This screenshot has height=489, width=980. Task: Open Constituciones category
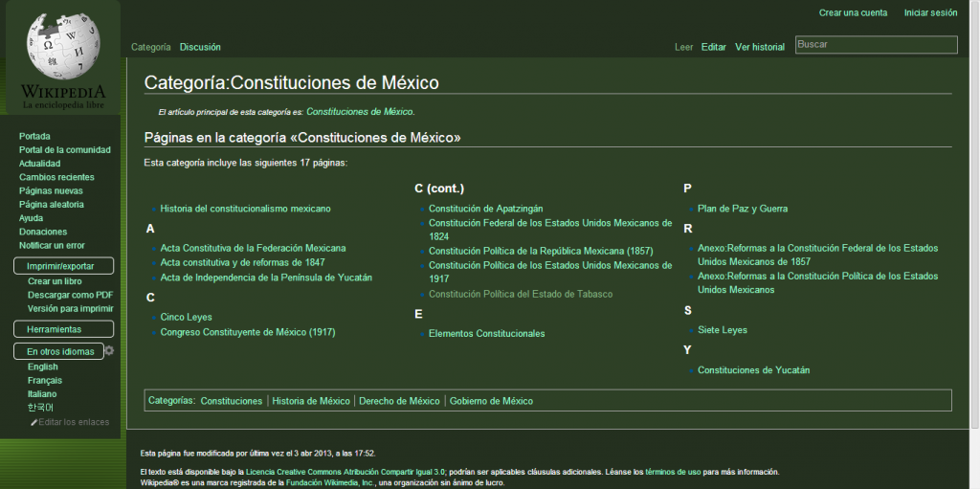232,401
